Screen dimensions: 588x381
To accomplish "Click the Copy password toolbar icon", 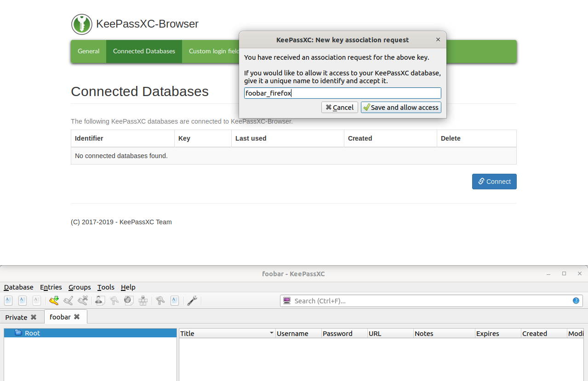I will click(x=114, y=301).
